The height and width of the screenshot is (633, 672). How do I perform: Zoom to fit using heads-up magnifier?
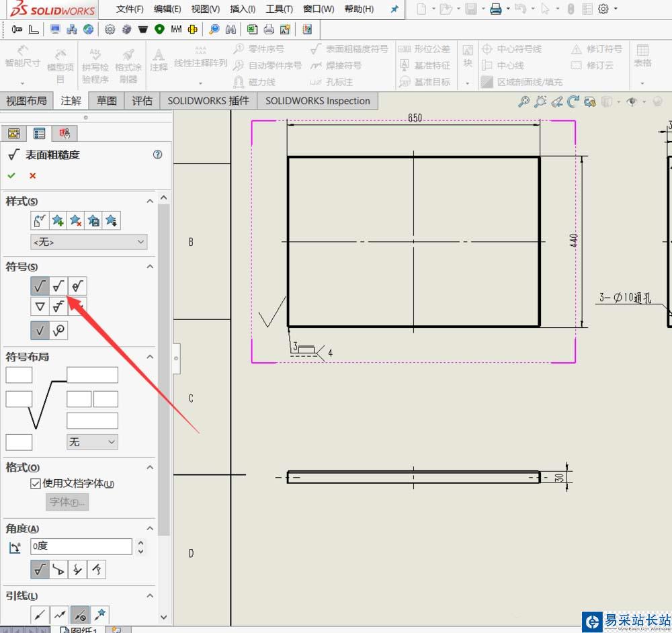coord(523,101)
